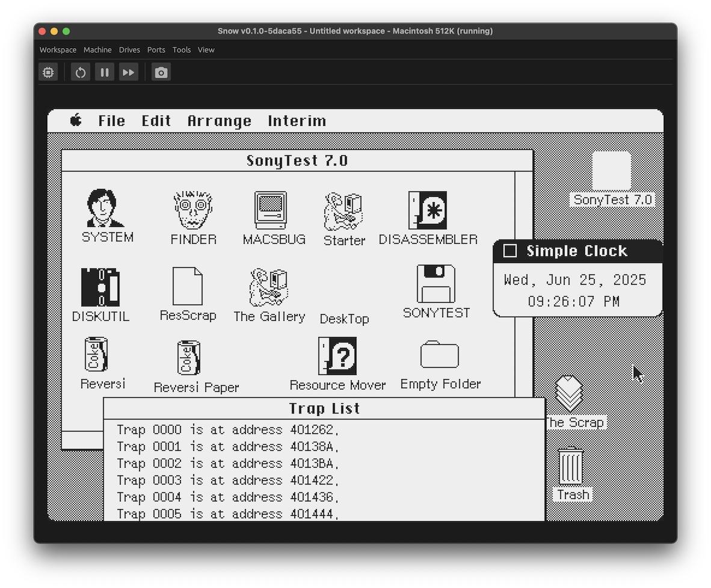Close the Simple Clock window
Screen dimensions: 711x588
click(510, 251)
